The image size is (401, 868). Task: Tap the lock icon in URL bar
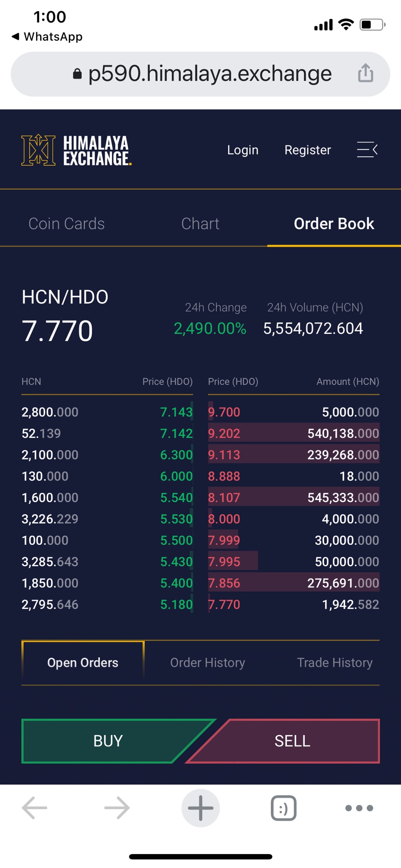coord(77,74)
